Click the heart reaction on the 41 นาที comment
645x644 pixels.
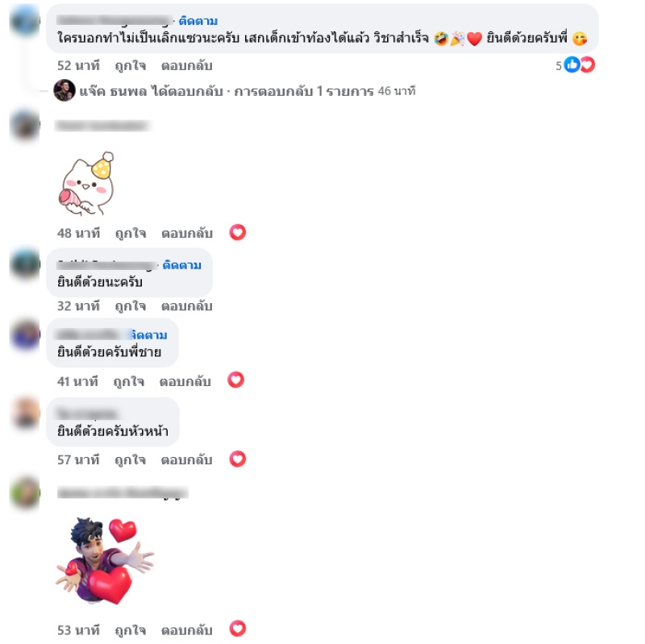coord(235,380)
